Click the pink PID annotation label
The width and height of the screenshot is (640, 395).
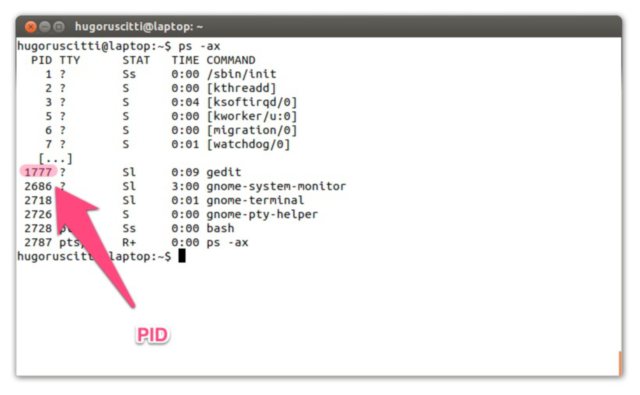(x=152, y=335)
